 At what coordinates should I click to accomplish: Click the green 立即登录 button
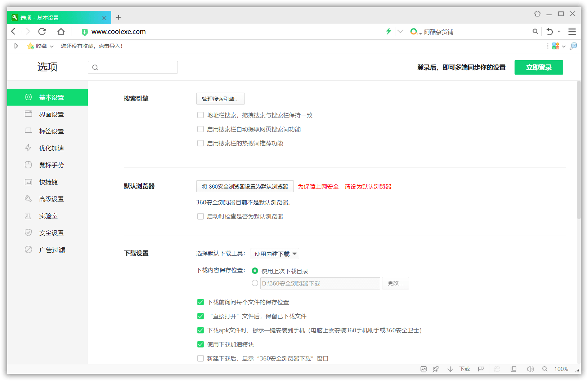[x=539, y=67]
